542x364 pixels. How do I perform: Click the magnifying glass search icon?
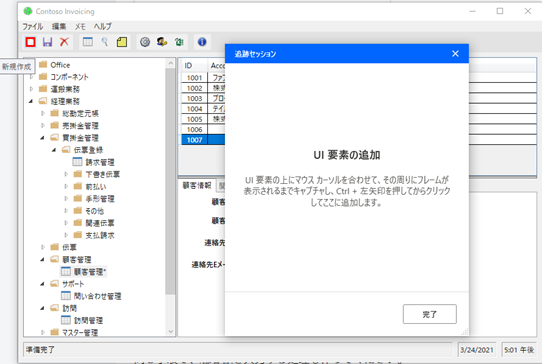[105, 42]
